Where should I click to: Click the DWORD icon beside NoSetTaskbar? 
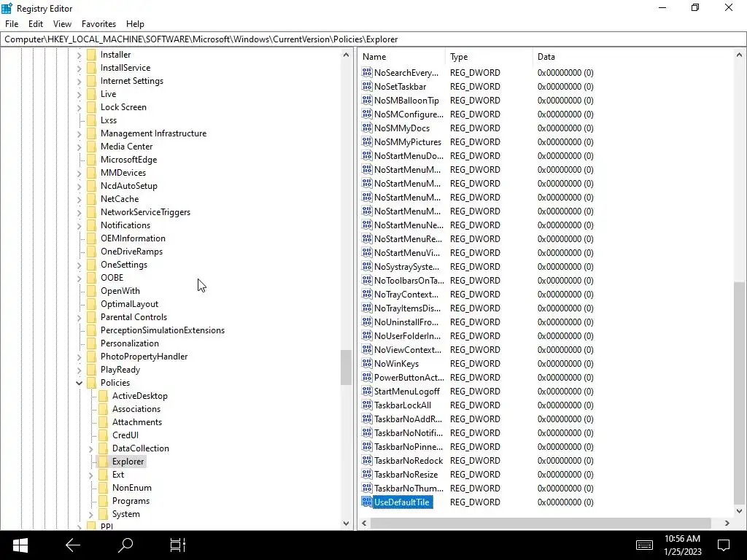pyautogui.click(x=367, y=86)
